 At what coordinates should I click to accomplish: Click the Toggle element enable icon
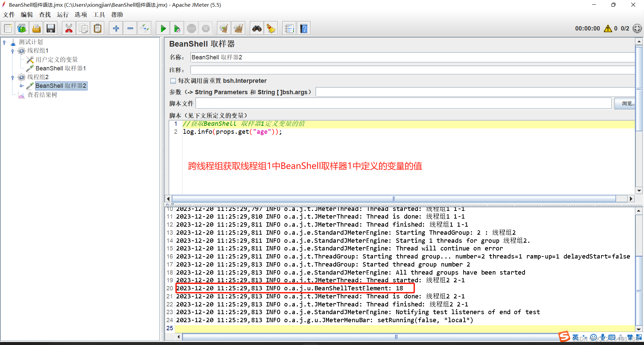tap(145, 28)
